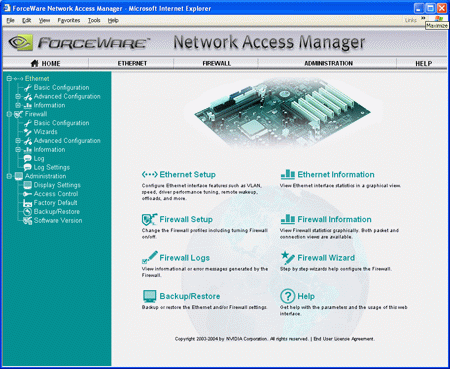Click the Help question mark icon
The height and width of the screenshot is (369, 450).
288,296
